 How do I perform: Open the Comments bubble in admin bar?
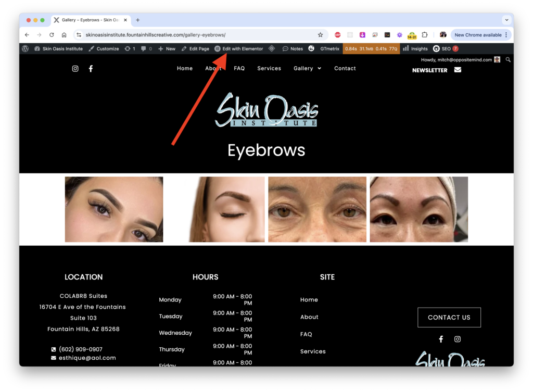[x=146, y=48]
